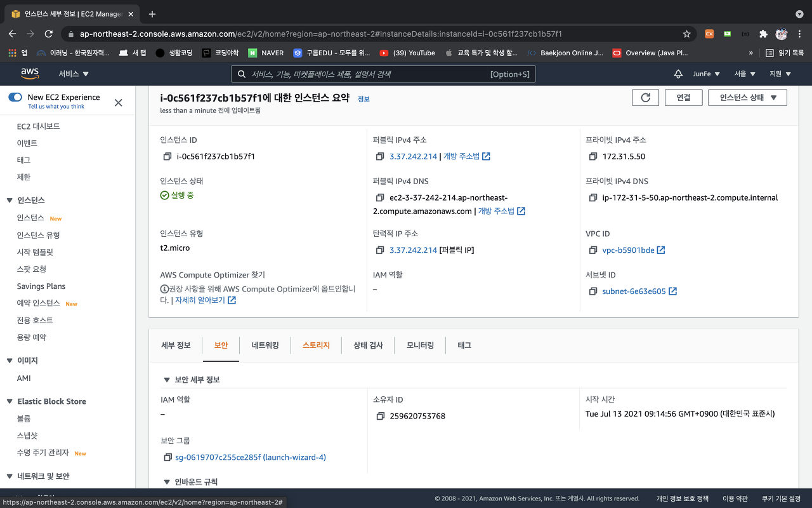Screen dimensions: 812x508
Task: Open the 읽기 목록 reading list
Action: [785, 53]
